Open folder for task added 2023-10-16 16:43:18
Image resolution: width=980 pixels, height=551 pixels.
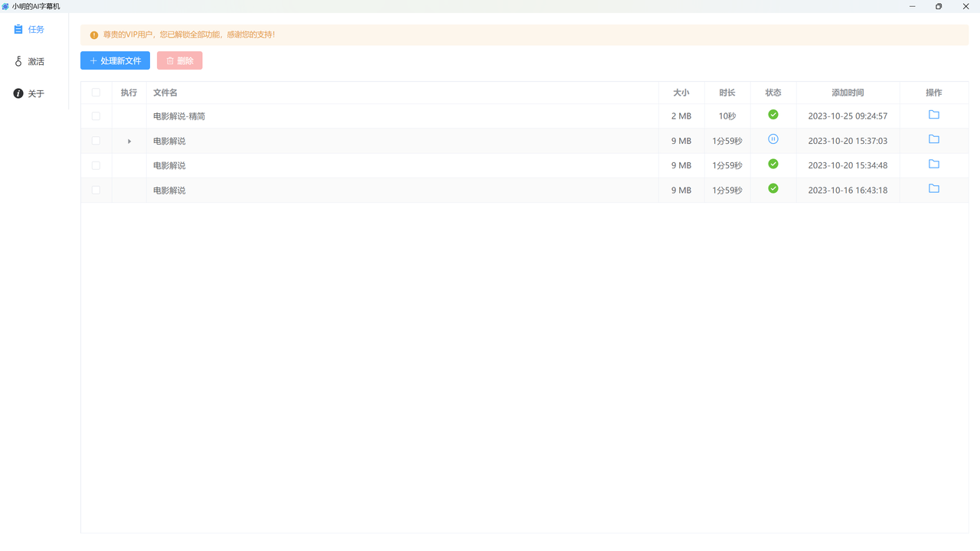pyautogui.click(x=934, y=188)
